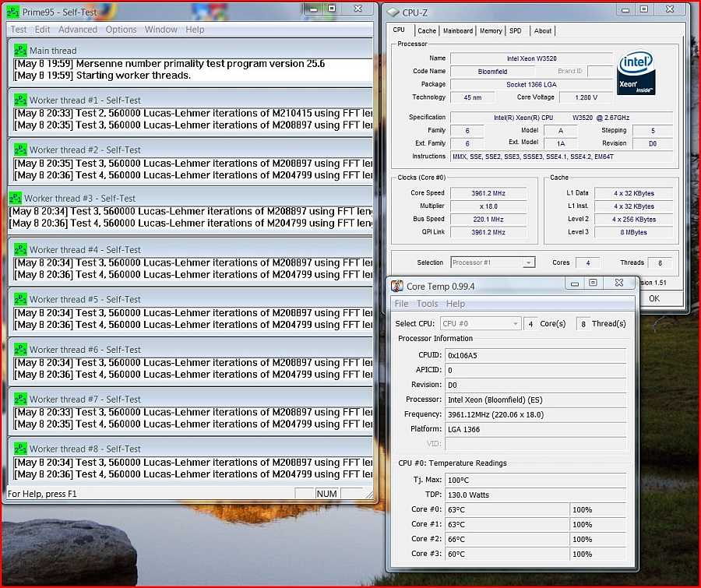Screen dimensions: 701x588
Task: Click the Code Name value Bloomfield
Action: 492,72
